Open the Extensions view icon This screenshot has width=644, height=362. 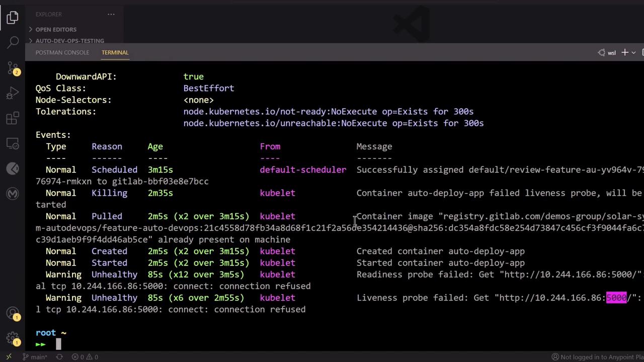click(13, 119)
